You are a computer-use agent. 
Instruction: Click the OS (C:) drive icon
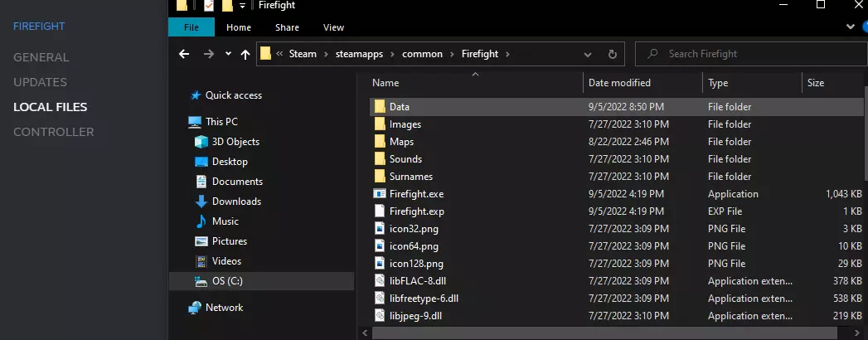point(201,281)
